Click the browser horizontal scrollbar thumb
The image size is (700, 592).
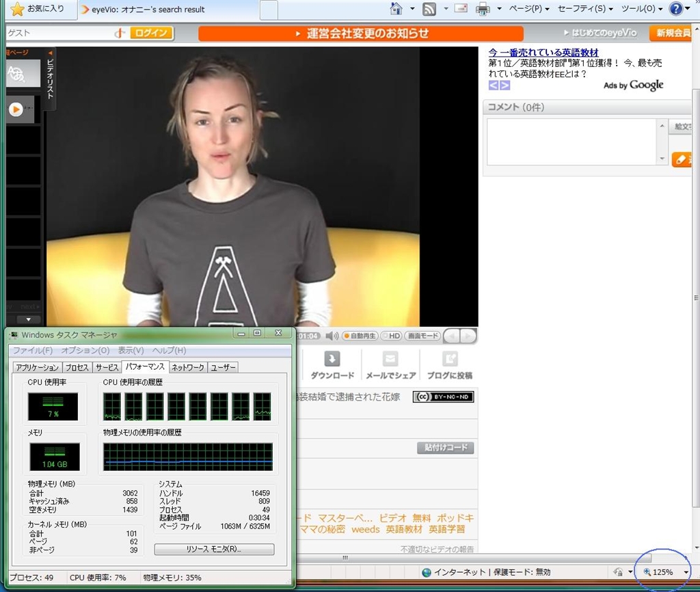coord(474,558)
